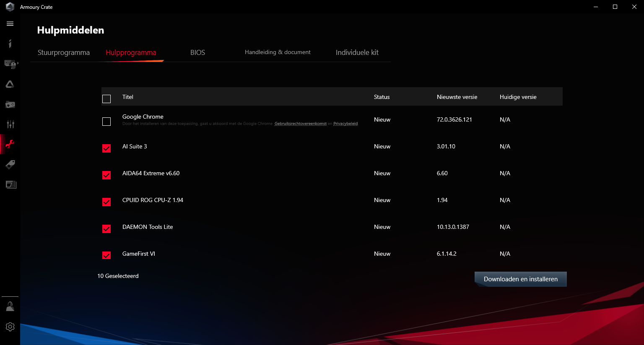Open settings gear in sidebar
This screenshot has width=644, height=345.
tap(10, 327)
